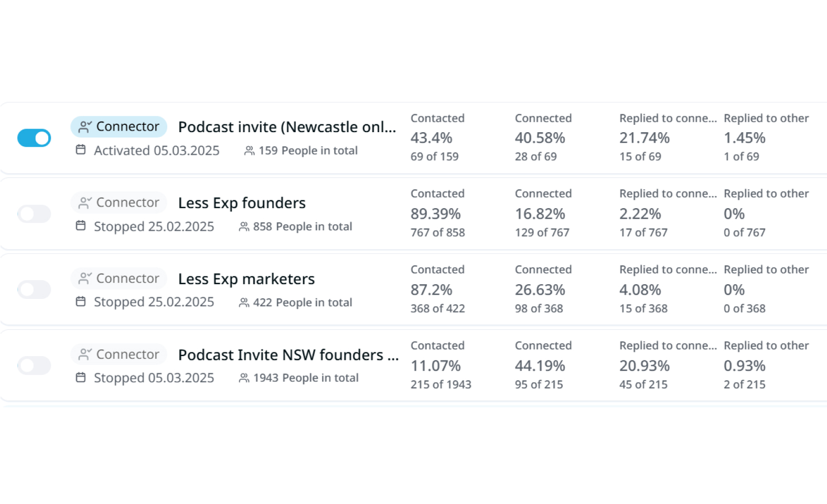Click the 44.19% Connected statistic
This screenshot has height=504, width=827.
point(540,366)
